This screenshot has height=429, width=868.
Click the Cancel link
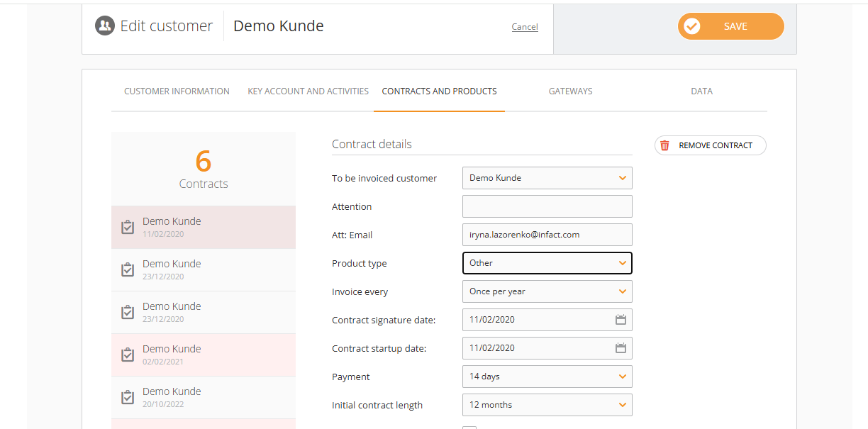tap(525, 27)
